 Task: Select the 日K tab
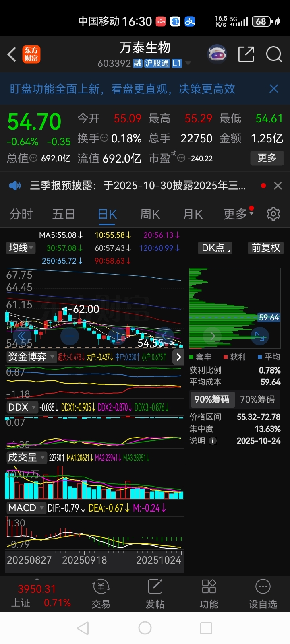click(107, 214)
